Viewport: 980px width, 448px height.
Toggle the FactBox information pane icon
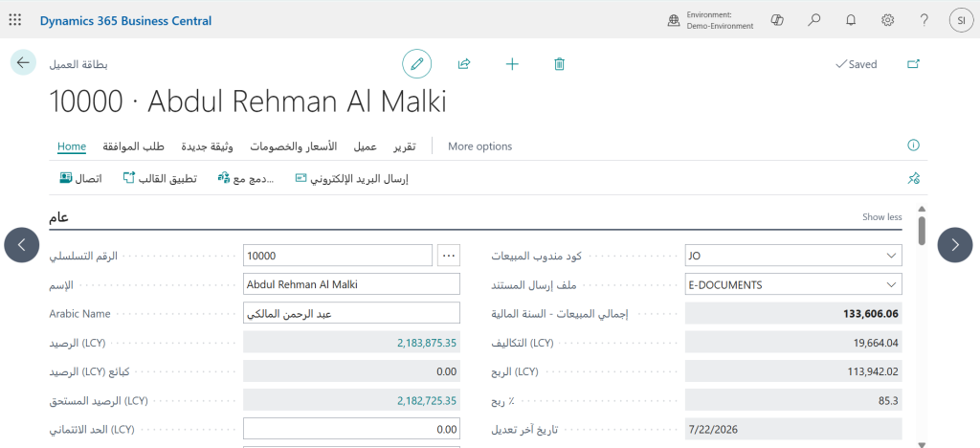tap(913, 146)
